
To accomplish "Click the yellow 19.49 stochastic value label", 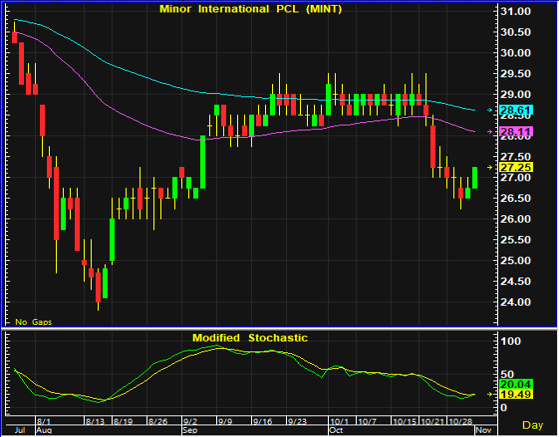I will point(516,394).
